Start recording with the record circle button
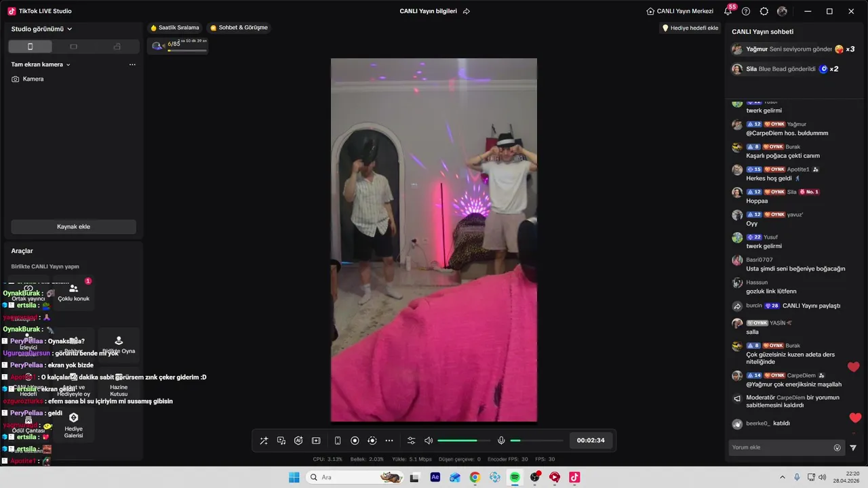 tap(355, 441)
